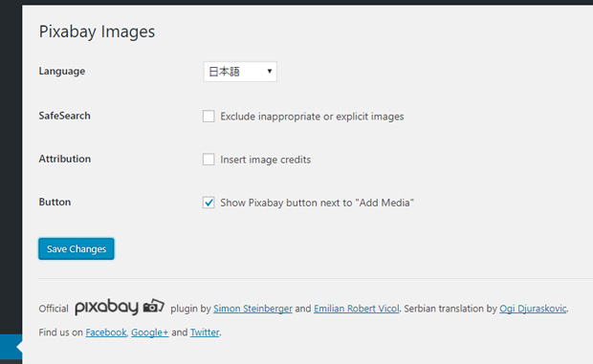Click the Pixabay camera logo icon
Viewport: 593px width, 364px height.
coord(154,306)
